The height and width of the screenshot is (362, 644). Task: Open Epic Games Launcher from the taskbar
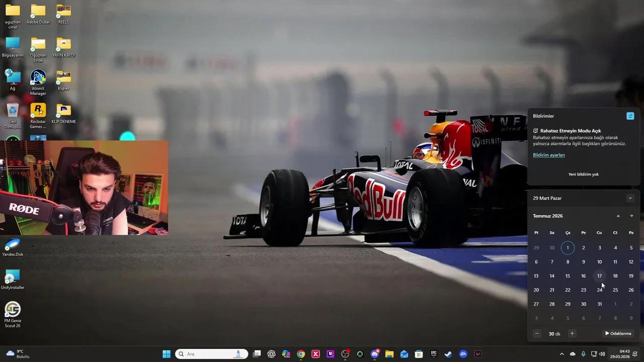coord(434,354)
